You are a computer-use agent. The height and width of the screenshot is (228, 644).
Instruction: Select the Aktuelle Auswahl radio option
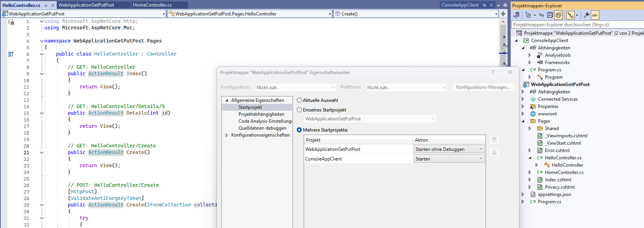299,100
